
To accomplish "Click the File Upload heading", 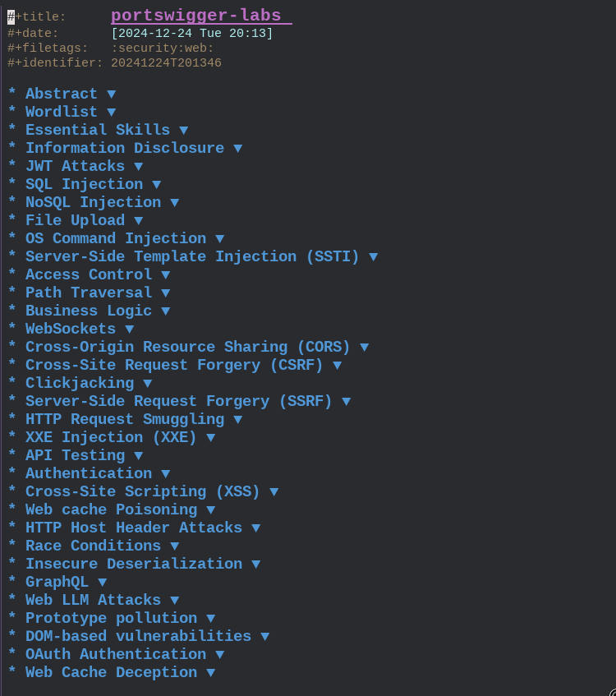I will [75, 220].
